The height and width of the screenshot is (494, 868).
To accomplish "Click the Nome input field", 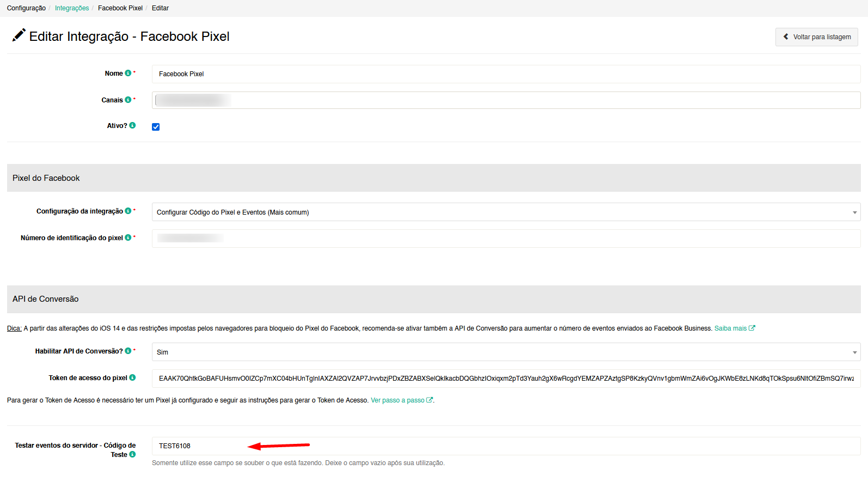I will 506,74.
